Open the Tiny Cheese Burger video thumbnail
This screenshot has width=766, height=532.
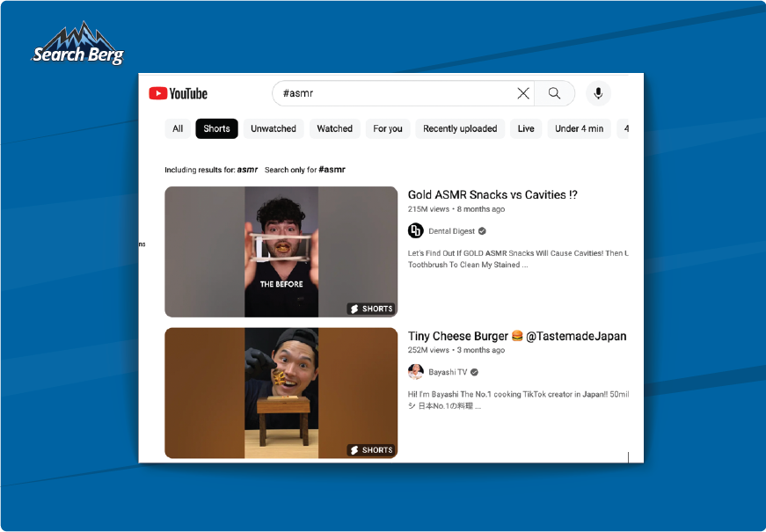(x=281, y=393)
